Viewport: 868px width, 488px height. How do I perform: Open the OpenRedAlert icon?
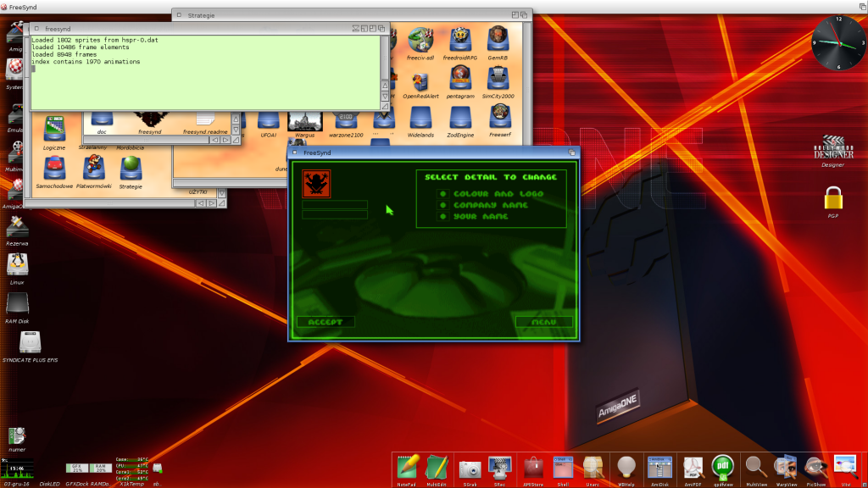(x=420, y=82)
